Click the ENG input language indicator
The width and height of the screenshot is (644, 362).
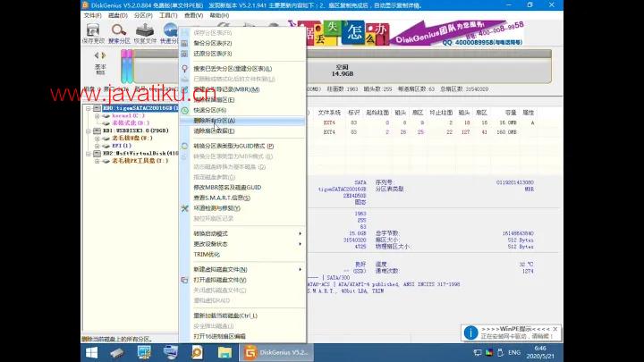(514, 352)
